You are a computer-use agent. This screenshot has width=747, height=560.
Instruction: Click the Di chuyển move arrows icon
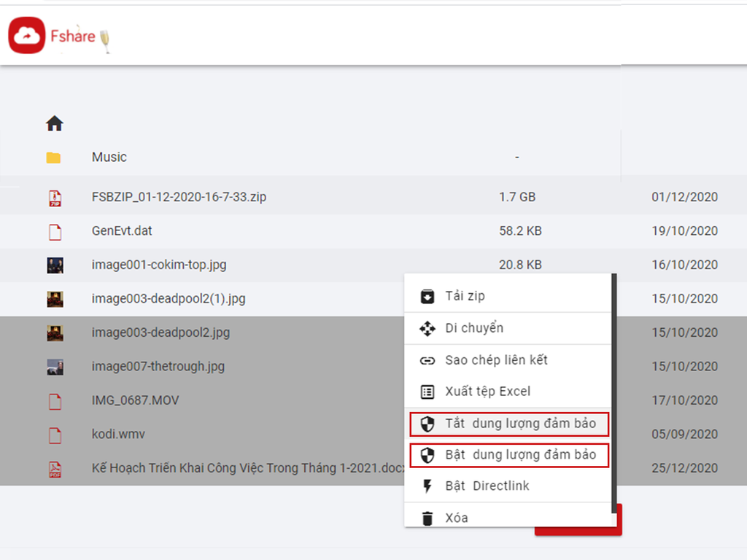pos(427,328)
